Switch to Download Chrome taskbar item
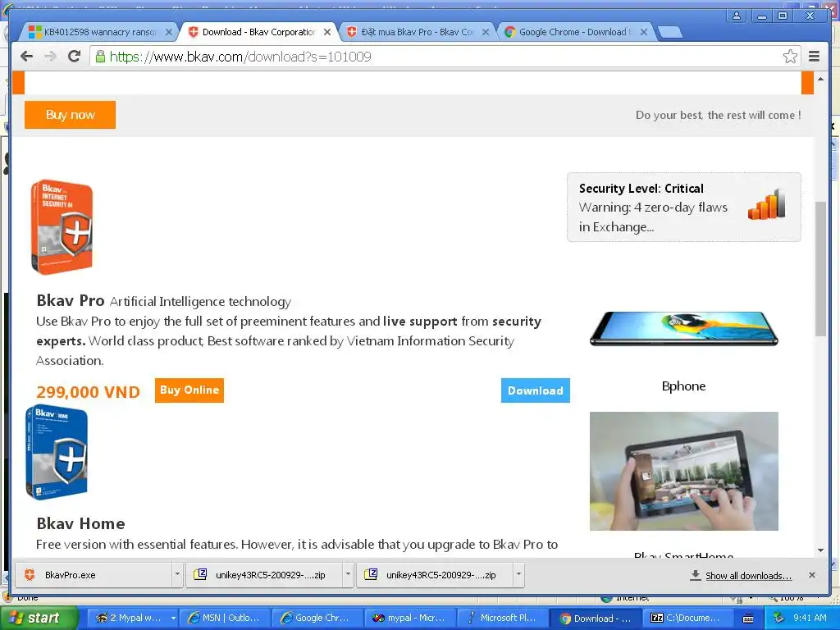840x630 pixels. click(596, 619)
